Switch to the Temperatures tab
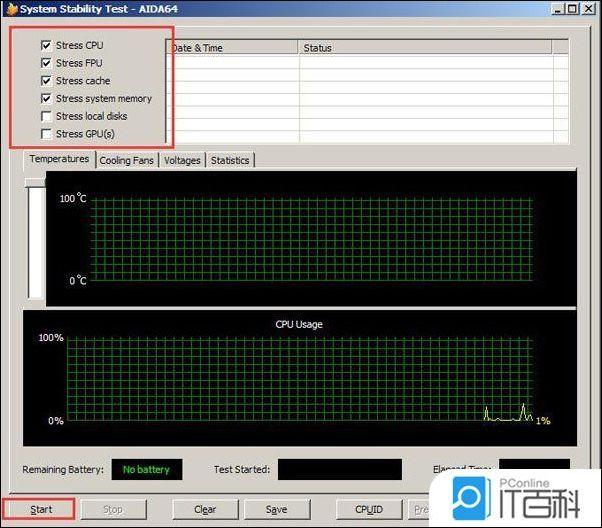The width and height of the screenshot is (602, 528). (60, 159)
